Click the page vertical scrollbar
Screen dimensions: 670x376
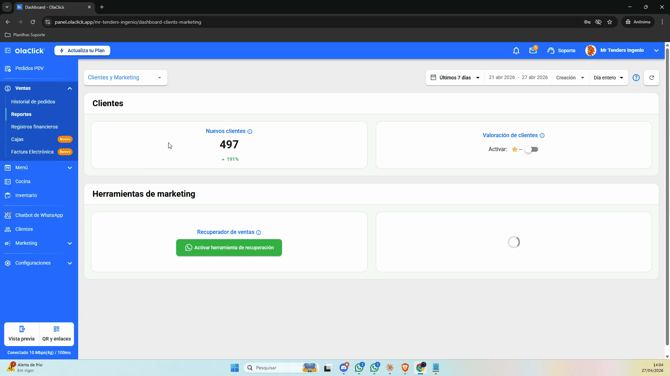pyautogui.click(x=667, y=197)
